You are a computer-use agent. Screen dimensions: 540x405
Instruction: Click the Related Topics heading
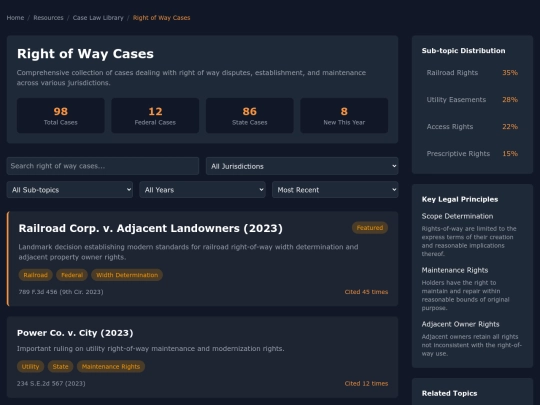click(x=449, y=393)
